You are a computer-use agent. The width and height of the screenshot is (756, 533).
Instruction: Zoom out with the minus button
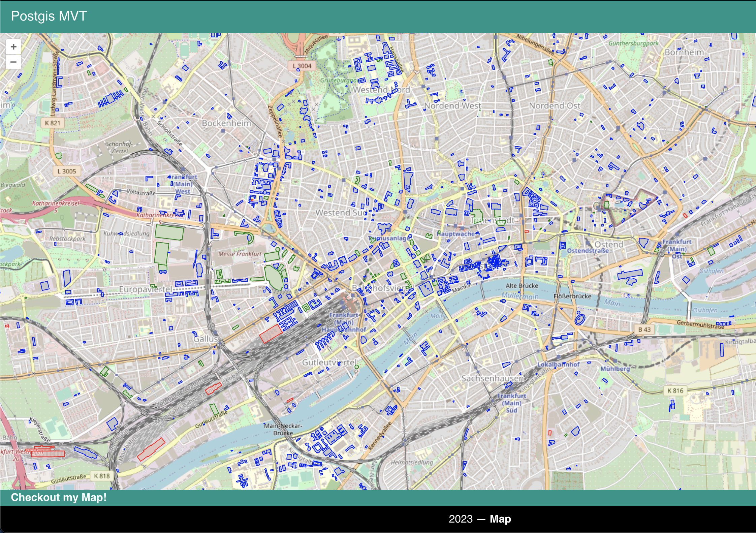[x=13, y=62]
